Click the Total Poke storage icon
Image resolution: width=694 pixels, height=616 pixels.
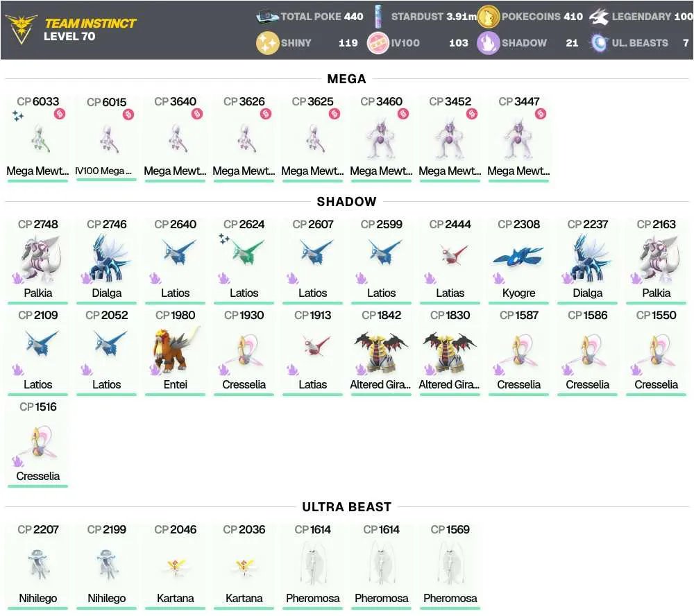coord(267,17)
